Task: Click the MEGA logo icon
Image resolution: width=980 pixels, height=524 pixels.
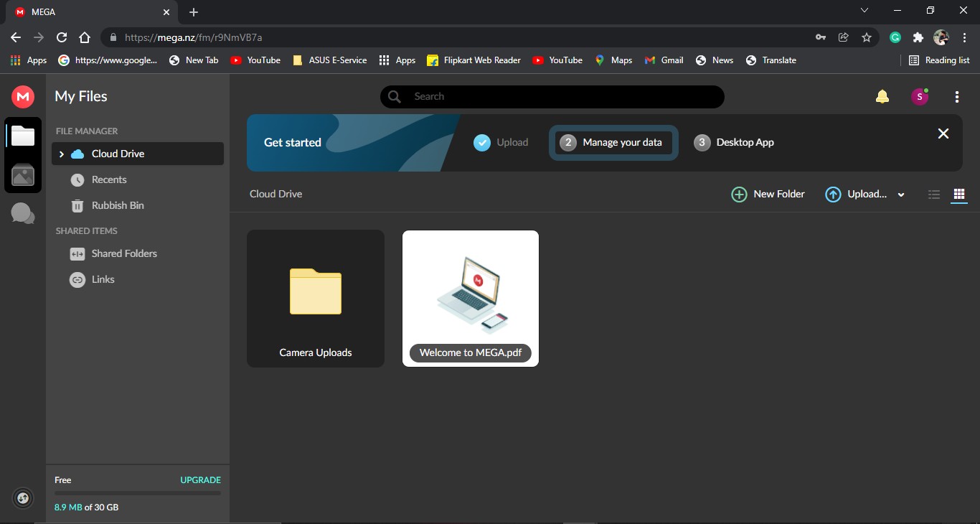Action: click(23, 96)
